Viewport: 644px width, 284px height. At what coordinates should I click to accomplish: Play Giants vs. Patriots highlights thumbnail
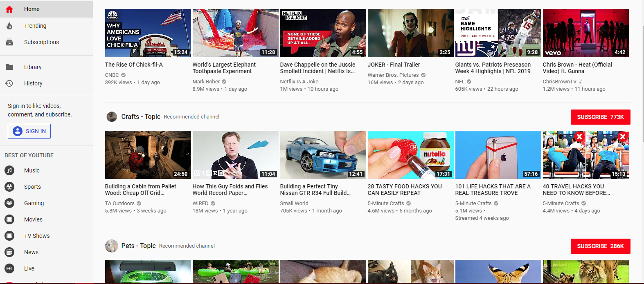[498, 33]
